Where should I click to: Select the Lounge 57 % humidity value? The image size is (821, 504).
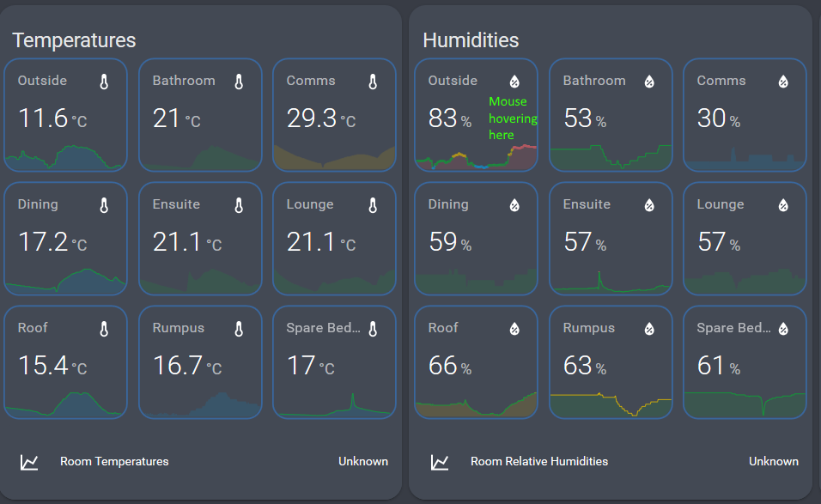[x=718, y=242]
